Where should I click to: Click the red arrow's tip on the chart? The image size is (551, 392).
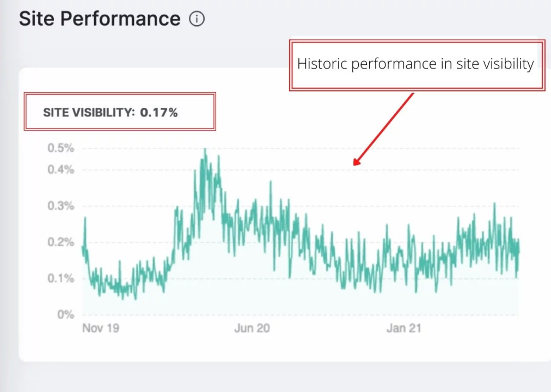click(x=355, y=164)
